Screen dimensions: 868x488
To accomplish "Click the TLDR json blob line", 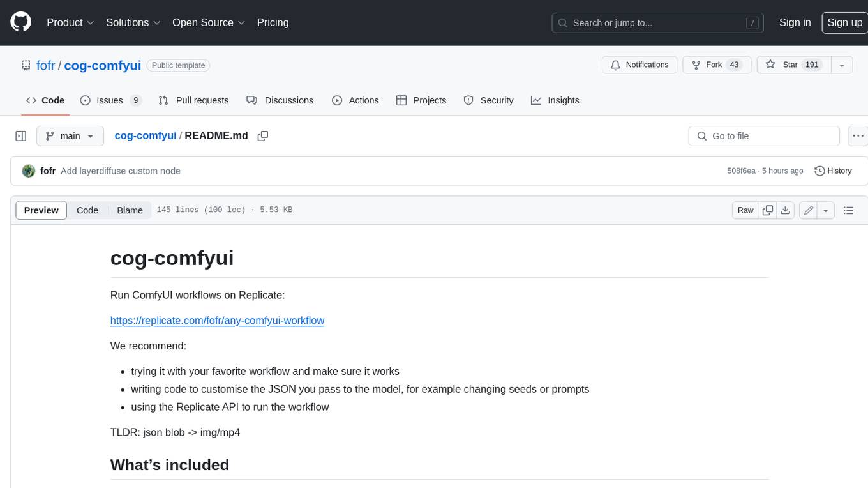I will tap(175, 432).
